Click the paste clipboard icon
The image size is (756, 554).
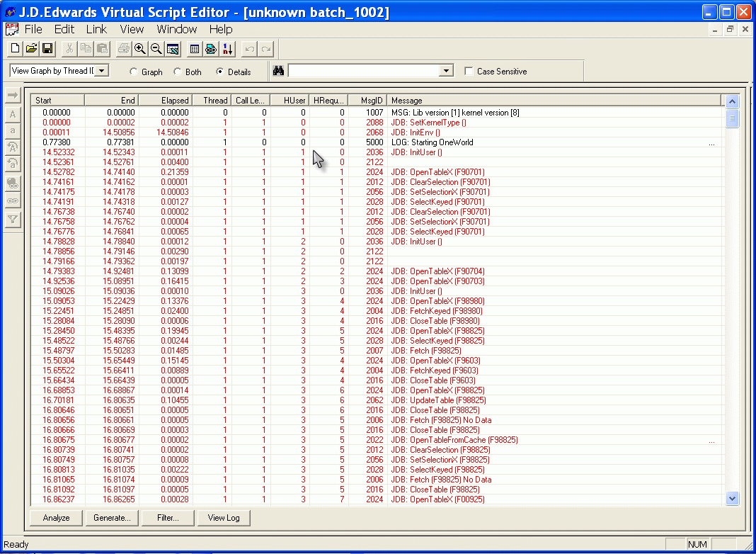pyautogui.click(x=102, y=48)
